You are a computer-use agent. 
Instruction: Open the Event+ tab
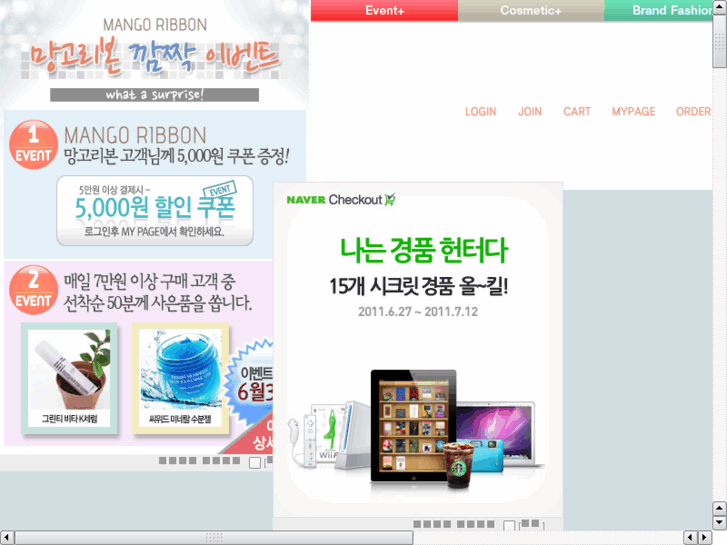[x=384, y=10]
